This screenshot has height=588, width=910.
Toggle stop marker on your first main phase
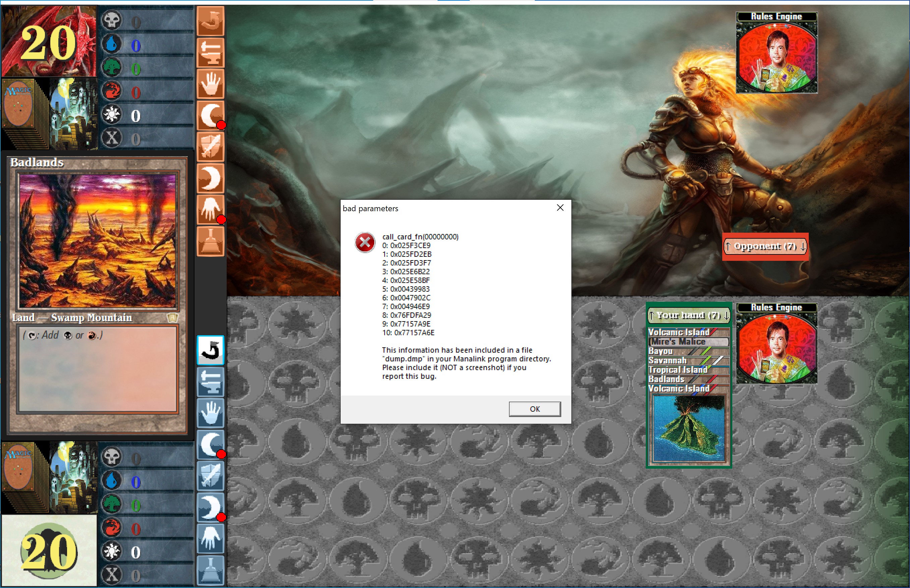tap(221, 454)
